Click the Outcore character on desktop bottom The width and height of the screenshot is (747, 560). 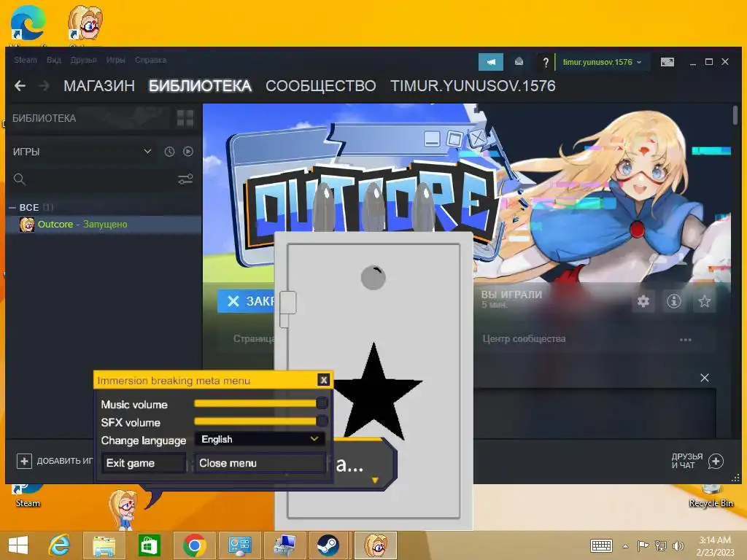124,510
